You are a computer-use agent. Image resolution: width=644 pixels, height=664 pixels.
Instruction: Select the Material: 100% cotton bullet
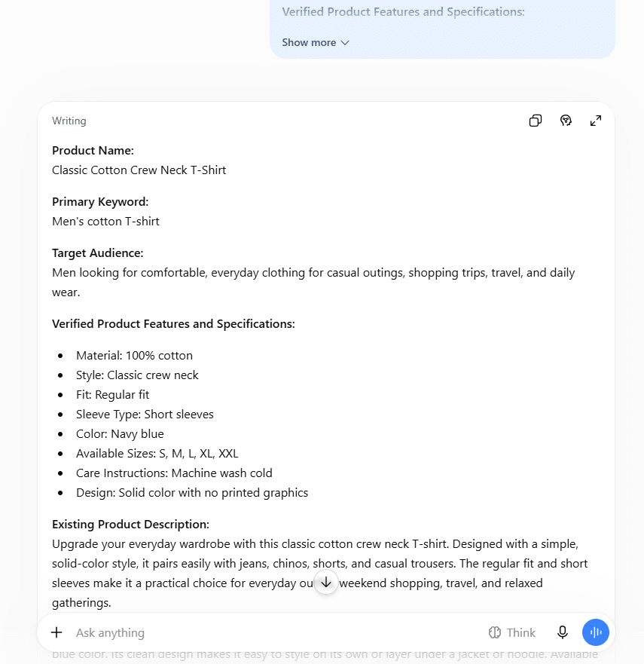(134, 355)
